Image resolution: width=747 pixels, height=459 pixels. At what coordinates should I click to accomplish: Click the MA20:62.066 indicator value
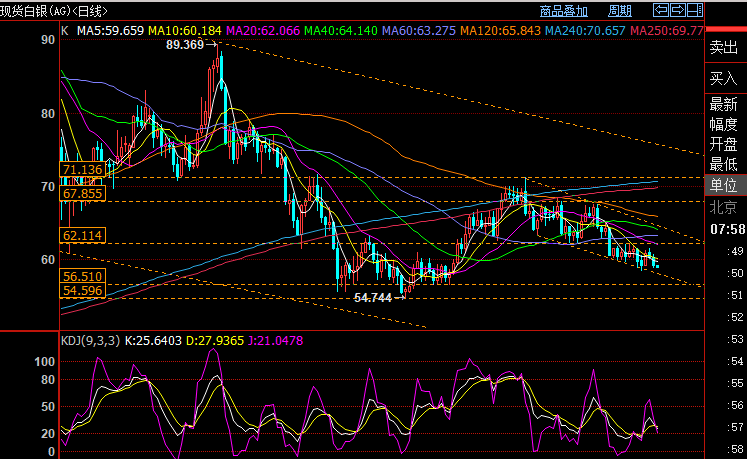click(x=263, y=31)
